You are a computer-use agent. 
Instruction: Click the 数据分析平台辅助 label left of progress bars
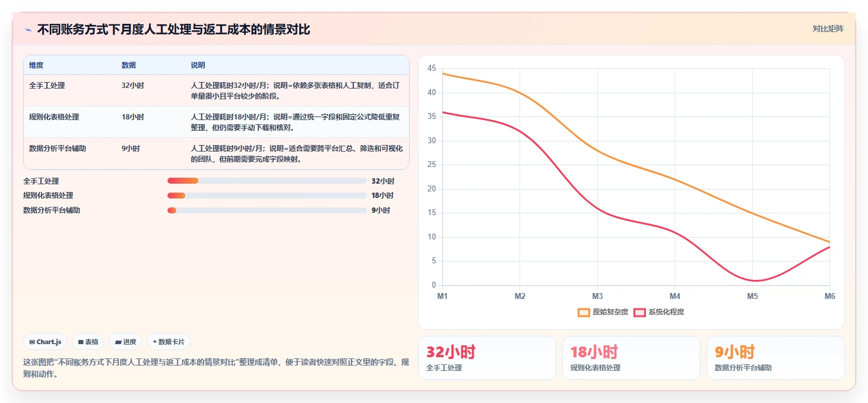pos(52,210)
